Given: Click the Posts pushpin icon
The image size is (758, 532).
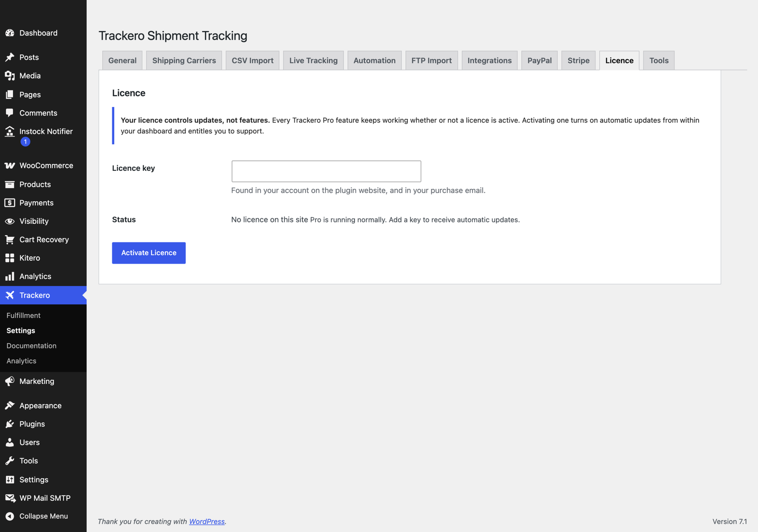Looking at the screenshot, I should tap(9, 57).
